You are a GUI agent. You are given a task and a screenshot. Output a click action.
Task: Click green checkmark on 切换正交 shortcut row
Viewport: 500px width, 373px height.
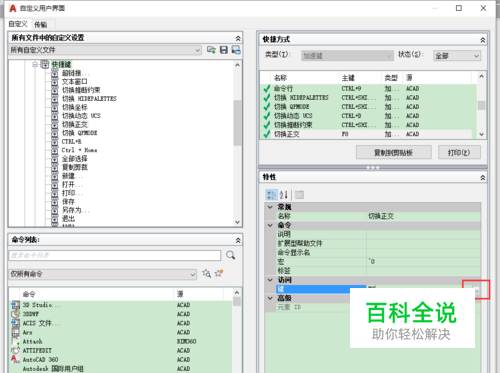266,134
